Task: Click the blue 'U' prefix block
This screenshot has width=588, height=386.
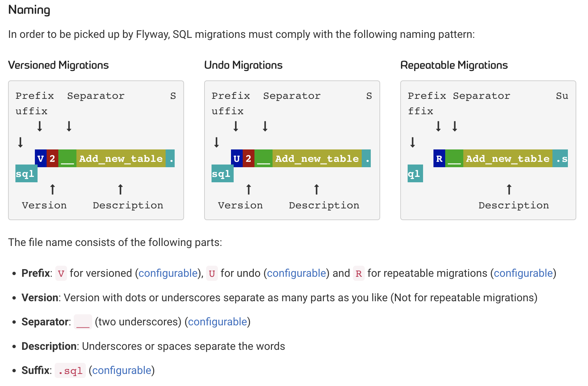Action: tap(237, 158)
